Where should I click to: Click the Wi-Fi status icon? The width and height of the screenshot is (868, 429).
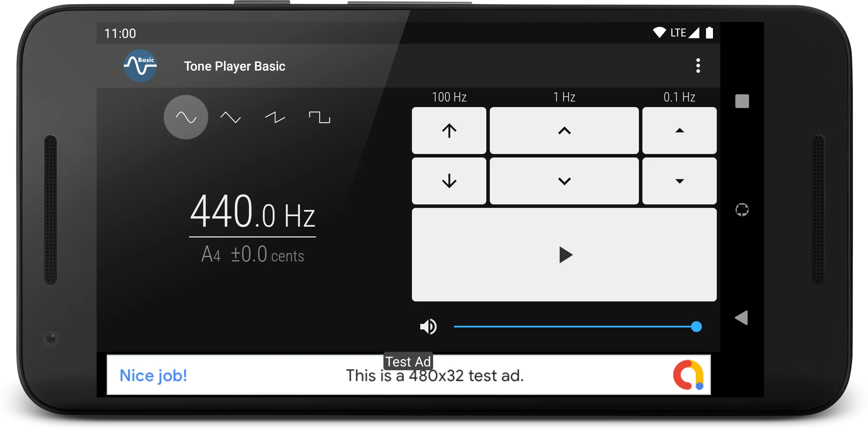[659, 33]
